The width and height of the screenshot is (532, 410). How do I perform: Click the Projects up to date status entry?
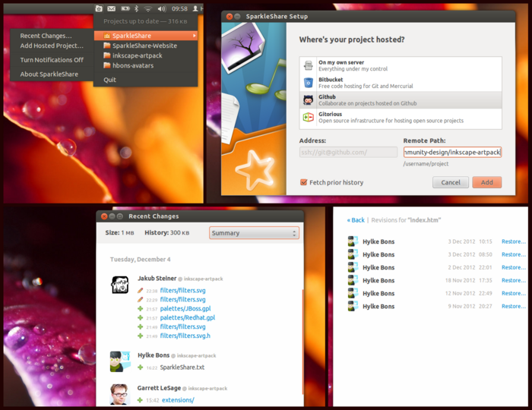point(145,21)
